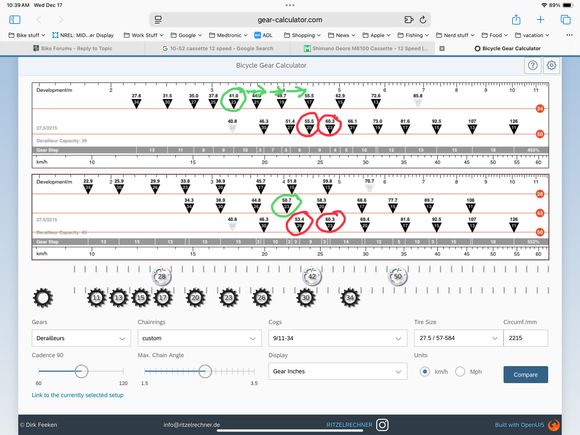The height and width of the screenshot is (435, 580).
Task: Open the Instagram icon in footer
Action: click(382, 425)
